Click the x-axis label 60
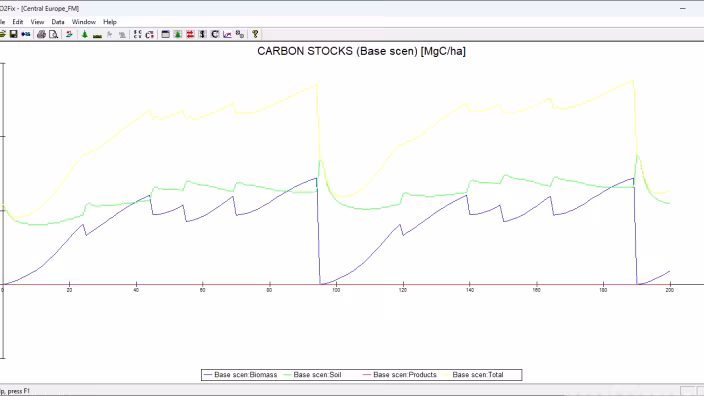This screenshot has width=704, height=396. click(202, 290)
